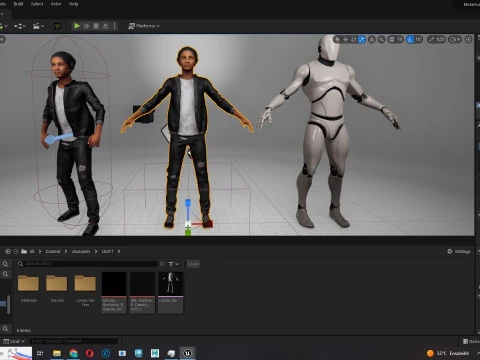Click Content Browser history back arrow
This screenshot has width=480, height=360.
click(x=8, y=251)
